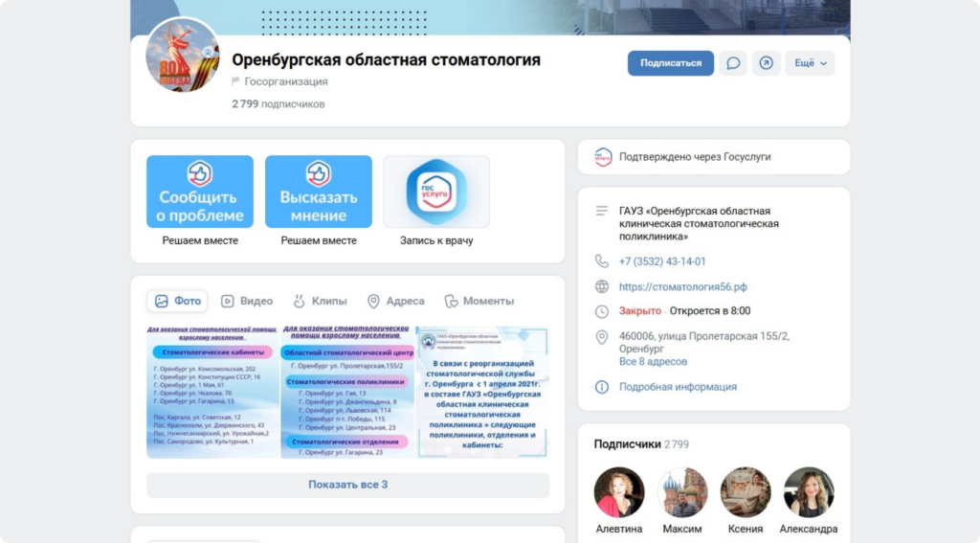Expand the Все 8 адресов list

coord(653,362)
